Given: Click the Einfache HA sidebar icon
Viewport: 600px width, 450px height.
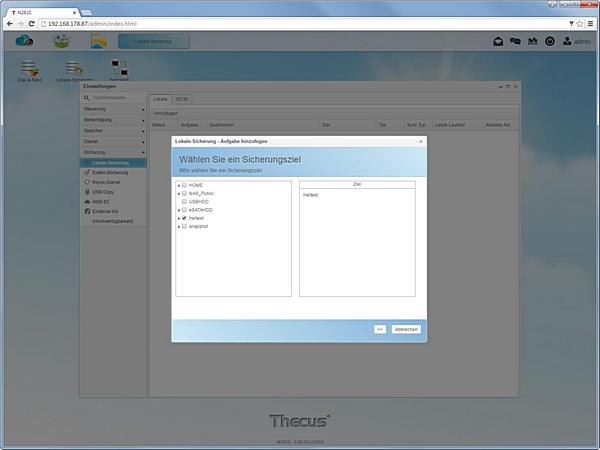Looking at the screenshot, I should [x=87, y=211].
